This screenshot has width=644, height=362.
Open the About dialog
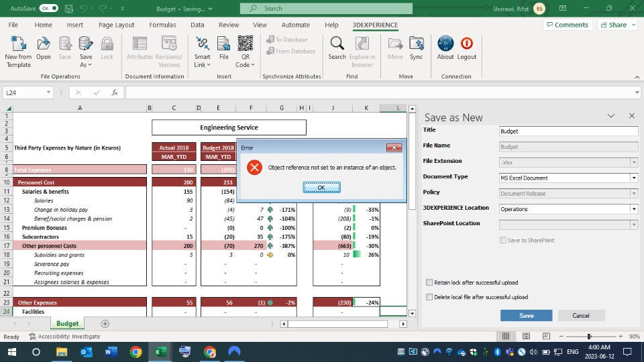point(445,49)
